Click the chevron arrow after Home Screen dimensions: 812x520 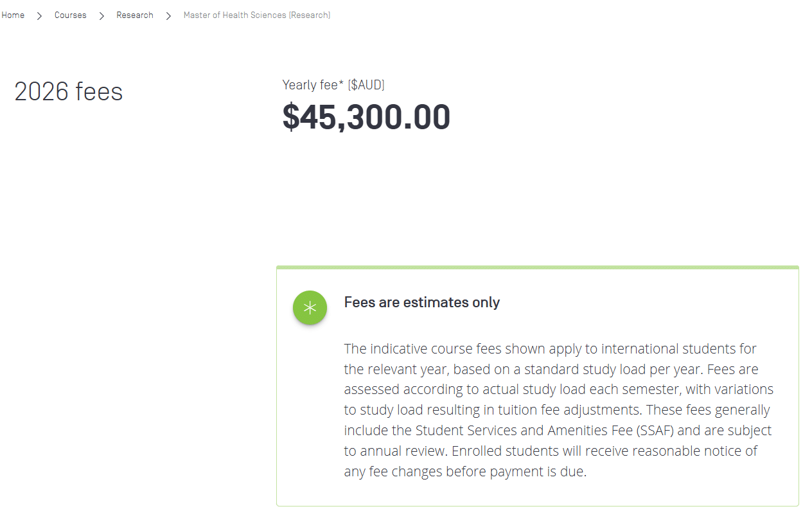point(39,16)
